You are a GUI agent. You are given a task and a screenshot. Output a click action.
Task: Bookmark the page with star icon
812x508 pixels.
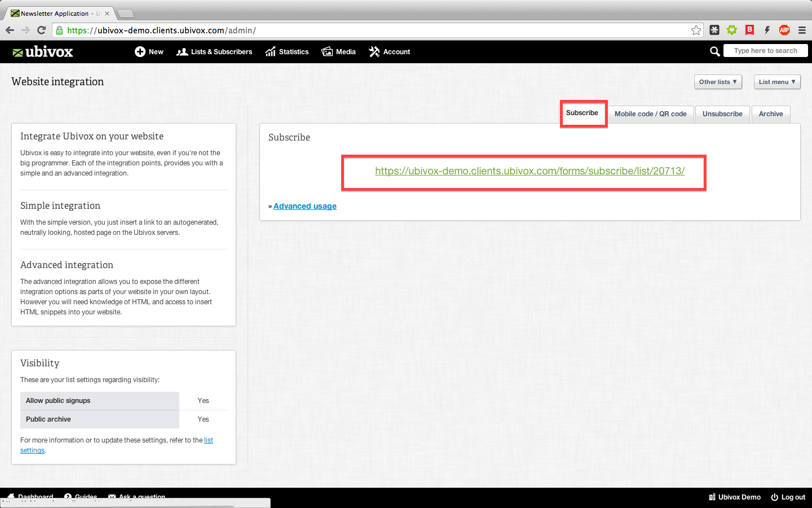[696, 30]
